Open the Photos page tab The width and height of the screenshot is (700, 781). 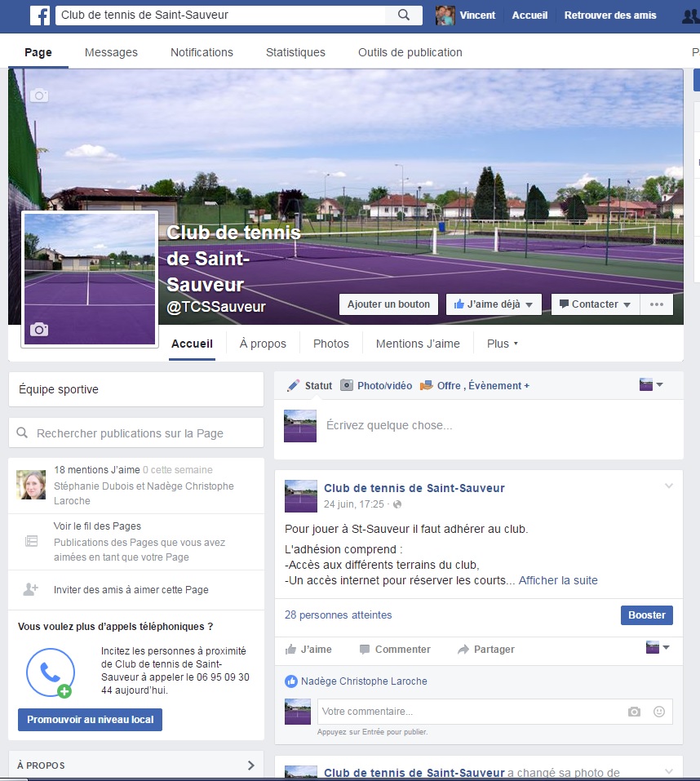(331, 344)
